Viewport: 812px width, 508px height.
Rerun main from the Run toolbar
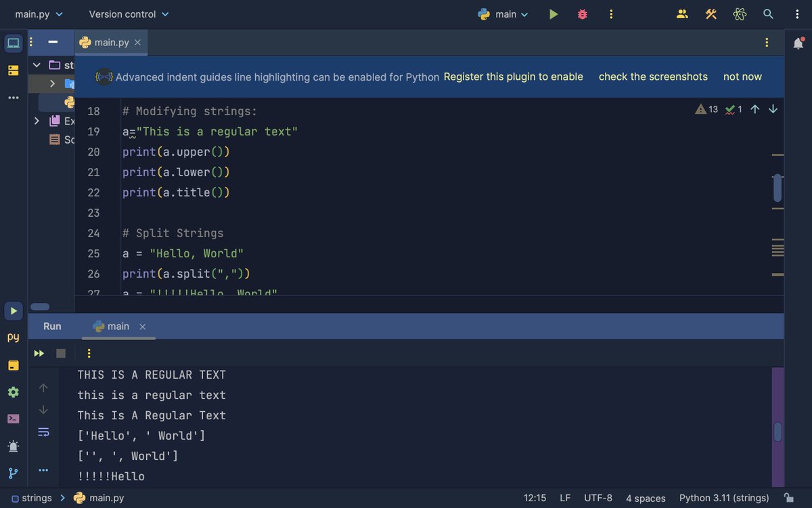pyautogui.click(x=39, y=353)
